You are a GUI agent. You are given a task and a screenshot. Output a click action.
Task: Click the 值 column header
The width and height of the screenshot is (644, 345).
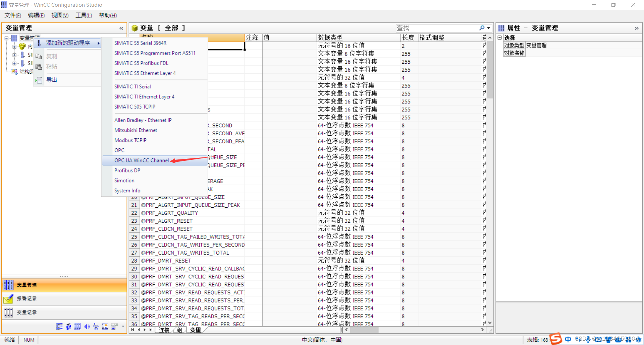tap(289, 38)
